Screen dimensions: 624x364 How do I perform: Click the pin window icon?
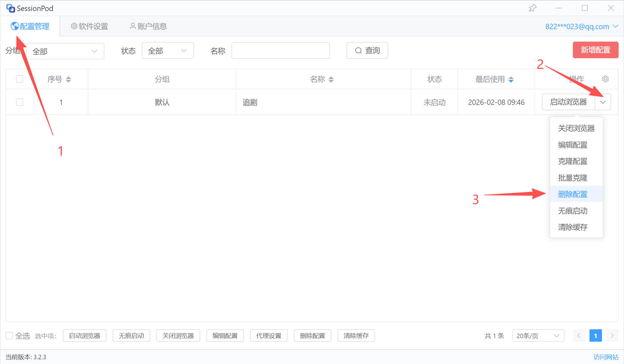tap(532, 8)
